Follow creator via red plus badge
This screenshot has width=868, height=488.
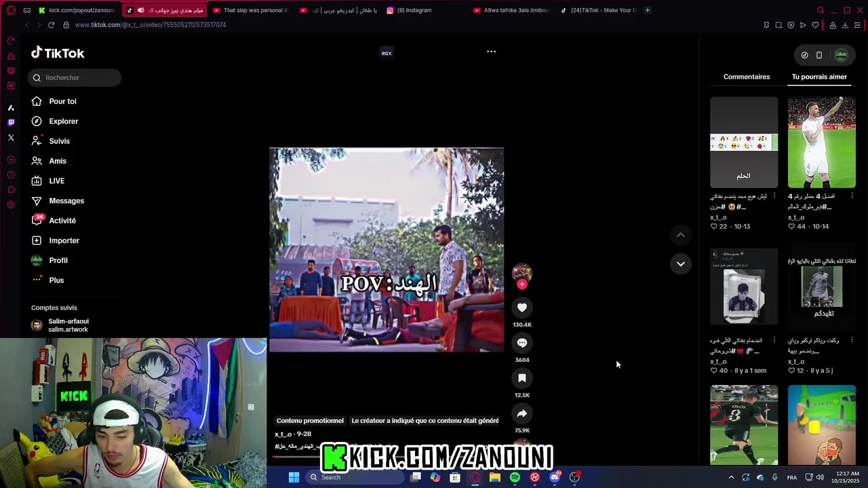click(x=522, y=285)
